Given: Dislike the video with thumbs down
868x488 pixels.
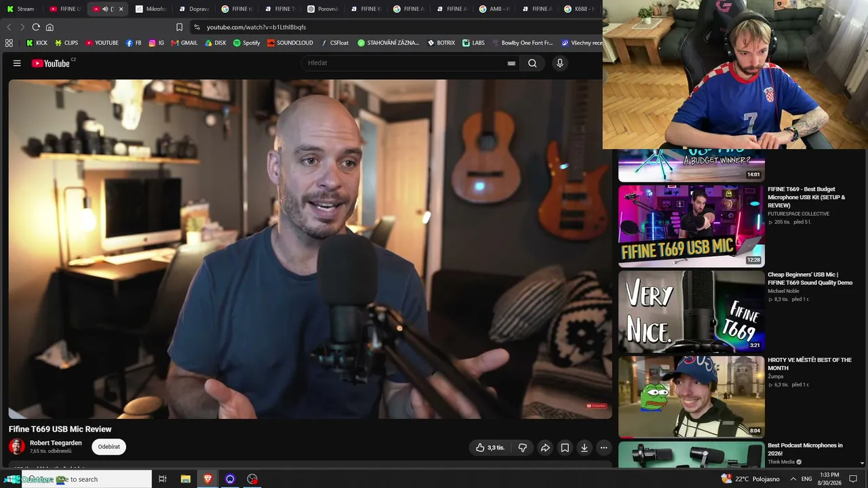Looking at the screenshot, I should [x=523, y=447].
